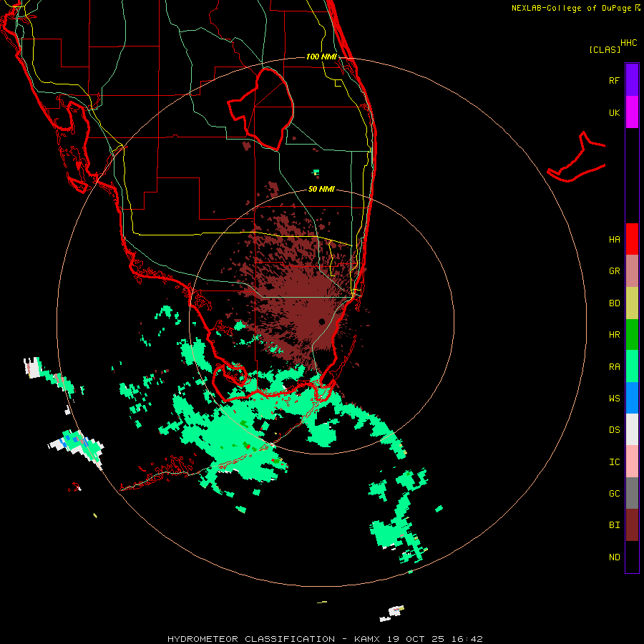
Task: Click the HHC product code label
Action: coord(628,43)
